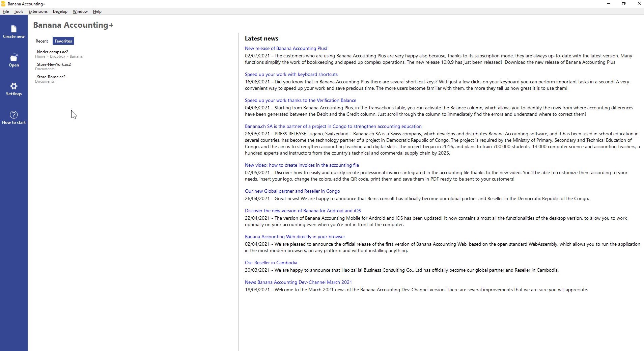644x351 pixels.
Task: Open the Tools menu
Action: (19, 11)
